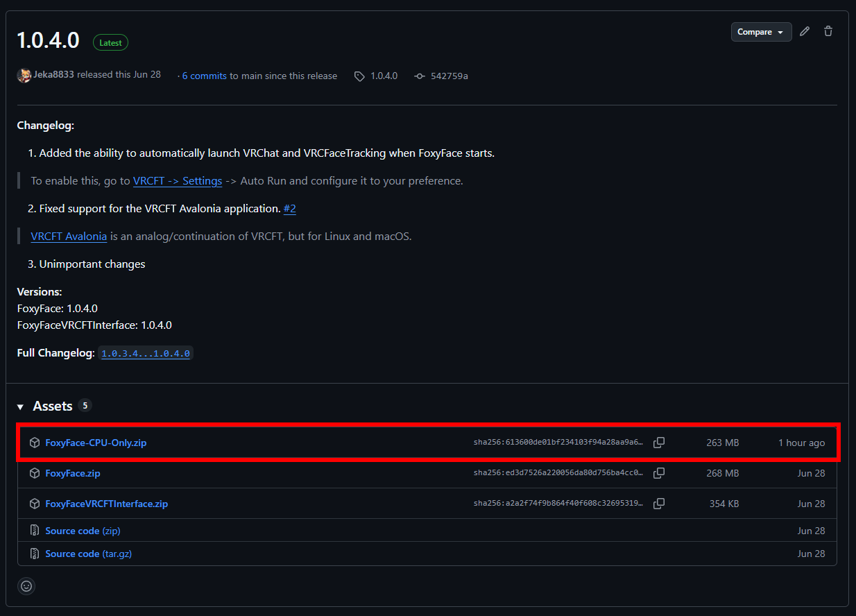Click the Jeka8833 avatar image
The width and height of the screenshot is (856, 616).
click(x=24, y=76)
